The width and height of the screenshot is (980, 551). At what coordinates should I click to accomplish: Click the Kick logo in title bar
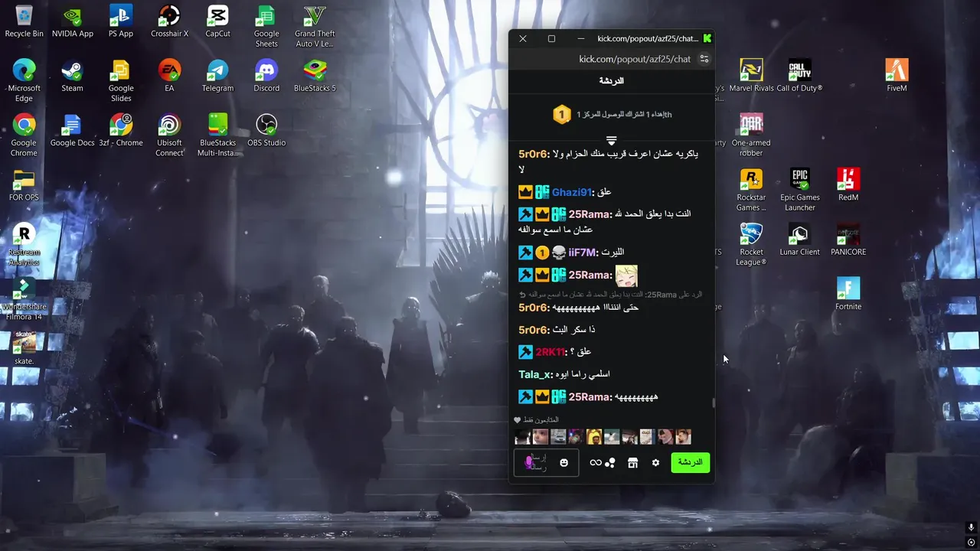pos(707,38)
